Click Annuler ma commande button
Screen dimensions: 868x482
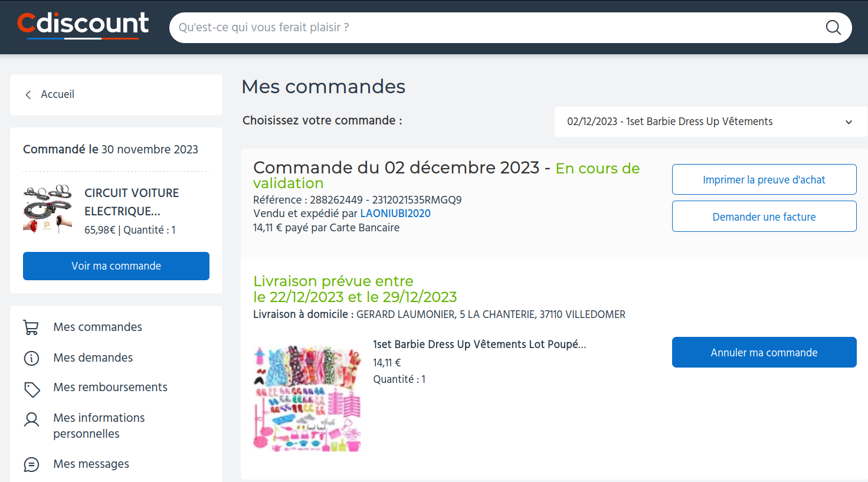click(764, 352)
